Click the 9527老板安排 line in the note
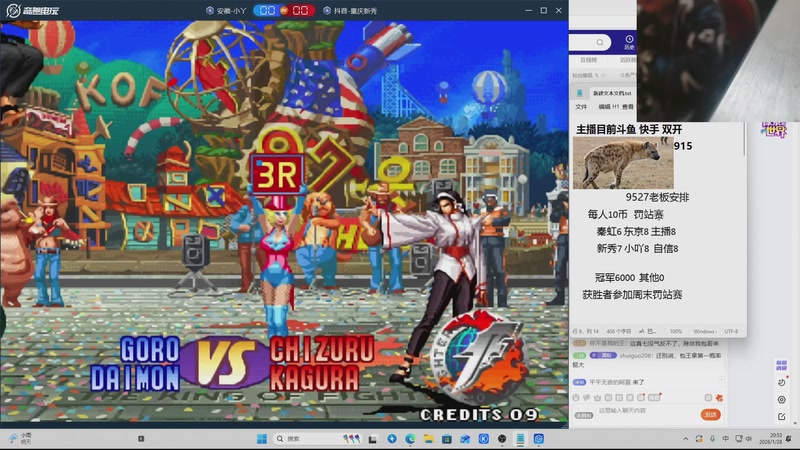Image resolution: width=800 pixels, height=450 pixels. (657, 197)
